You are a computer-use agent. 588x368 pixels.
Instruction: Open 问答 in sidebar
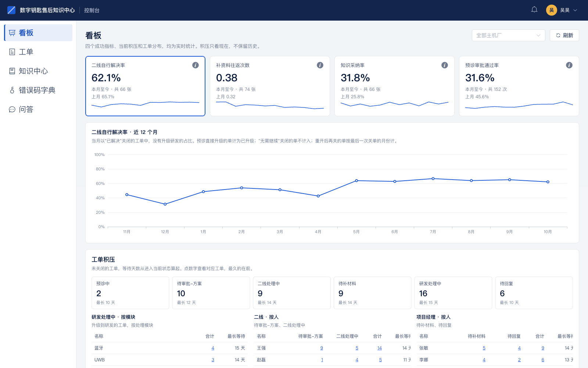[38, 109]
